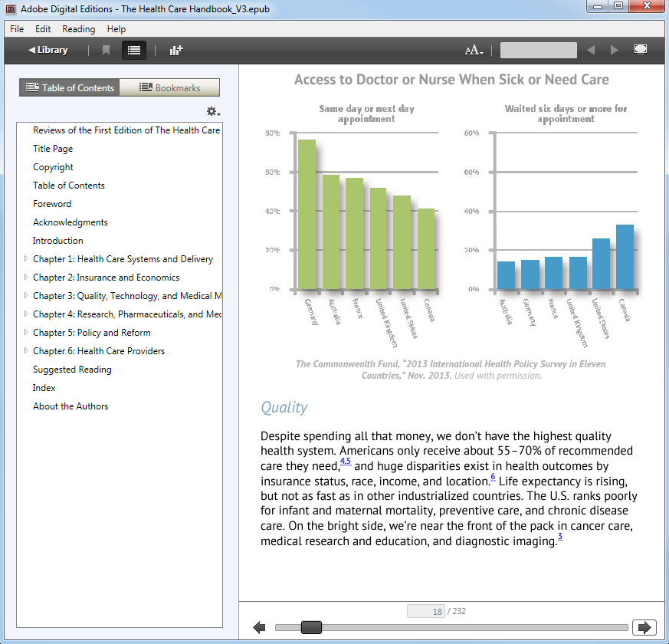Screen dimensions: 669x644
Task: Click footnote link 6 in the Quality paragraph
Action: 493,477
